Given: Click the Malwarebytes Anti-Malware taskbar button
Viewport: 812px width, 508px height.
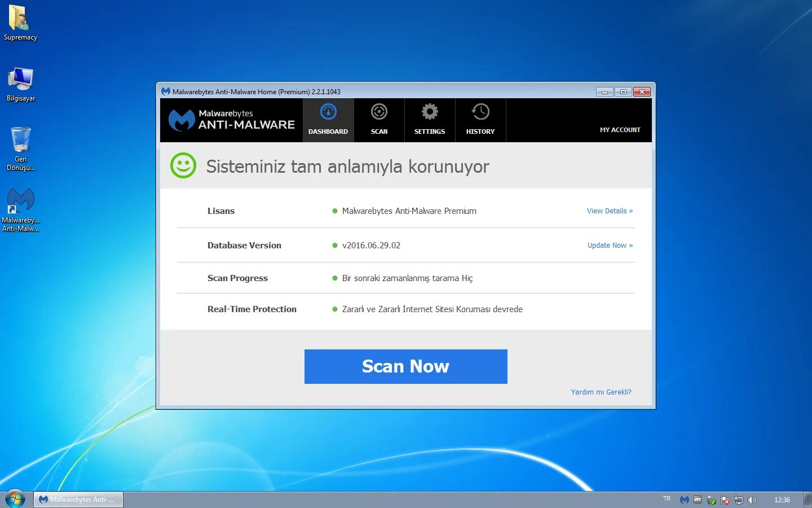Looking at the screenshot, I should tap(78, 500).
